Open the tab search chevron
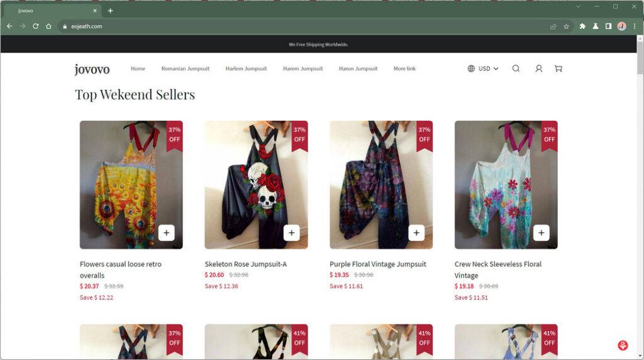 click(x=578, y=6)
